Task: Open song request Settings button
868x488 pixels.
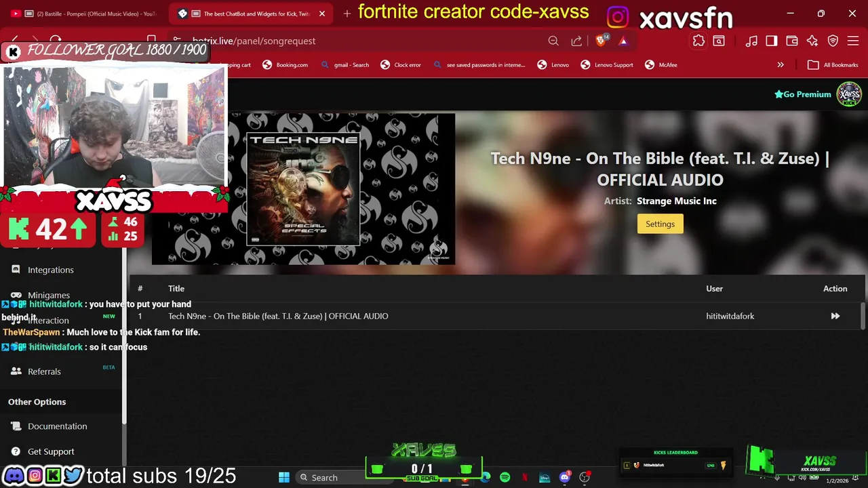Action: [660, 224]
